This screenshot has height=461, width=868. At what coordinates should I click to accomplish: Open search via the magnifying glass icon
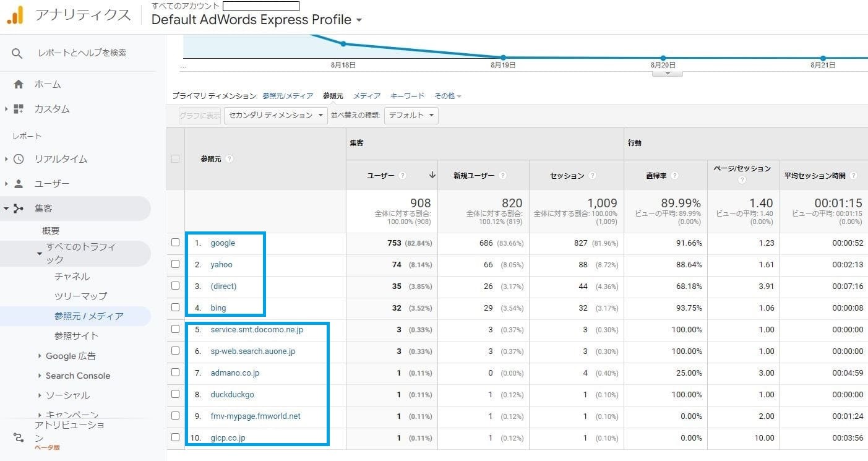coord(17,53)
